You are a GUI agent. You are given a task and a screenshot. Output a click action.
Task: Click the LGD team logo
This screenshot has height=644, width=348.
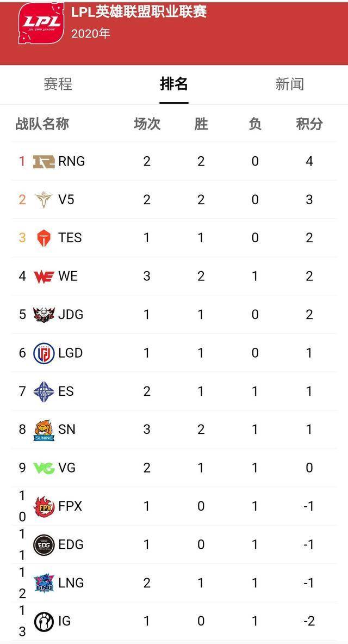(x=43, y=353)
